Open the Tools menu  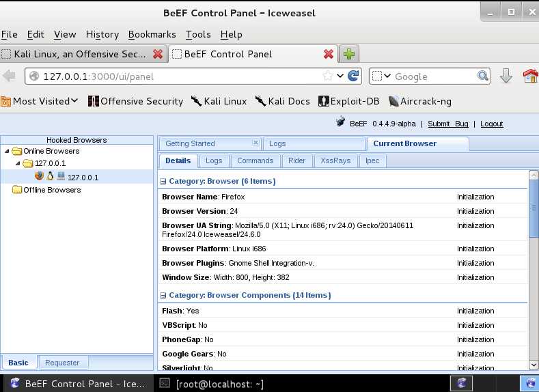[x=198, y=34]
